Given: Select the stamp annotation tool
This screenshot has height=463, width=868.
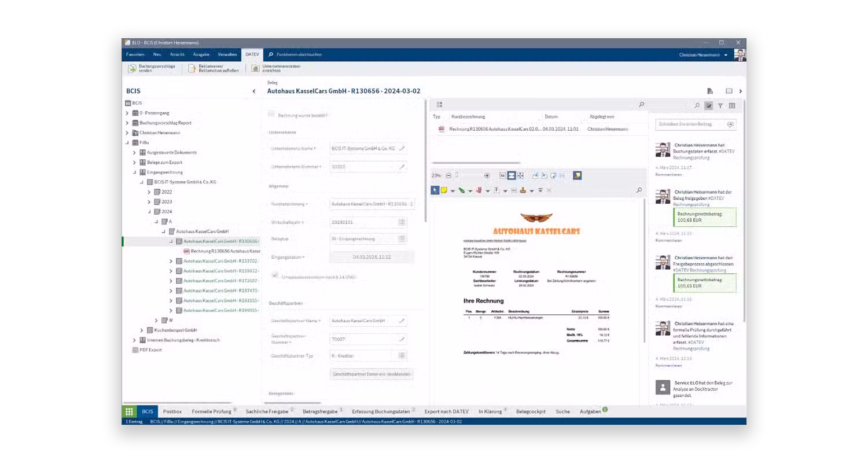Looking at the screenshot, I should click(x=523, y=190).
